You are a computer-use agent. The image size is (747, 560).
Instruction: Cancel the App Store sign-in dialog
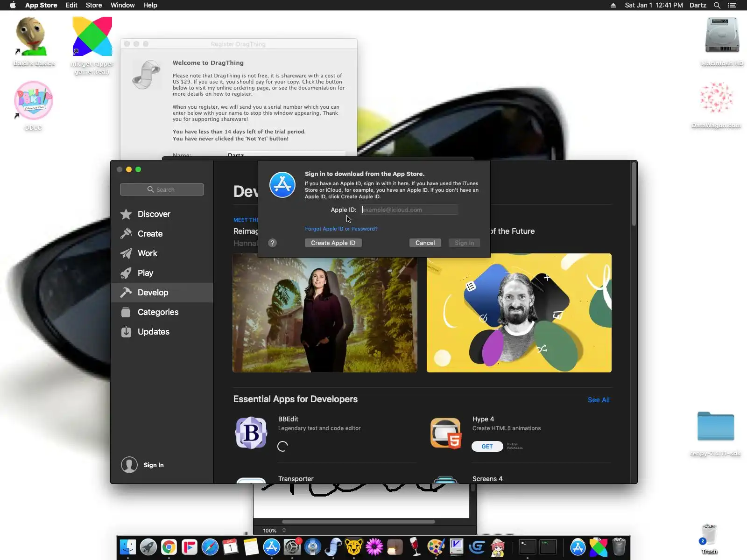pyautogui.click(x=425, y=243)
